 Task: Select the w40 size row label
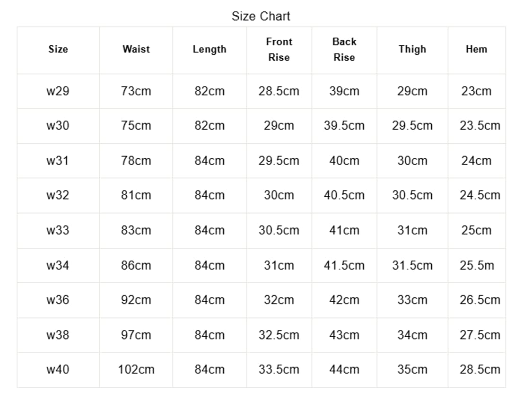tap(58, 370)
